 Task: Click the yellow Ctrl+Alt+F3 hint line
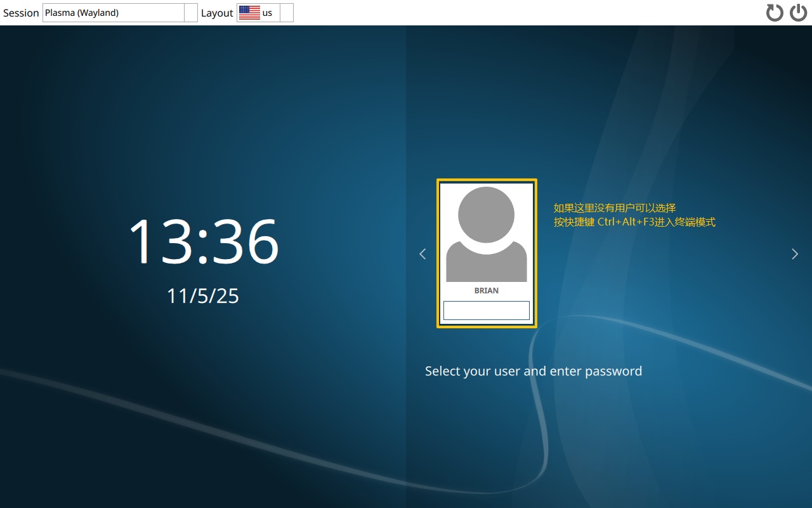[x=634, y=222]
